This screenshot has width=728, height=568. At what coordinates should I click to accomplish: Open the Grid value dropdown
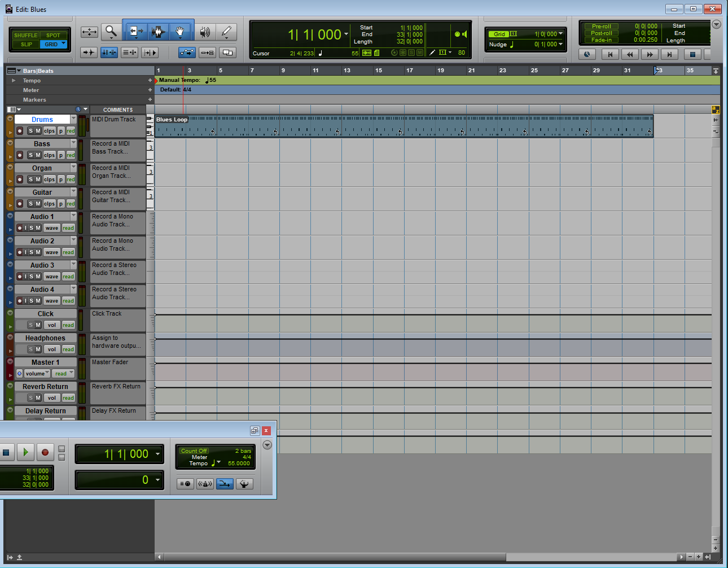[561, 34]
